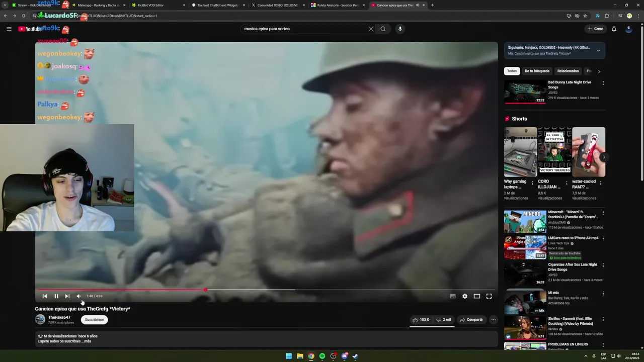644x362 pixels.
Task: Pause the video with the pause button
Action: (x=56, y=296)
